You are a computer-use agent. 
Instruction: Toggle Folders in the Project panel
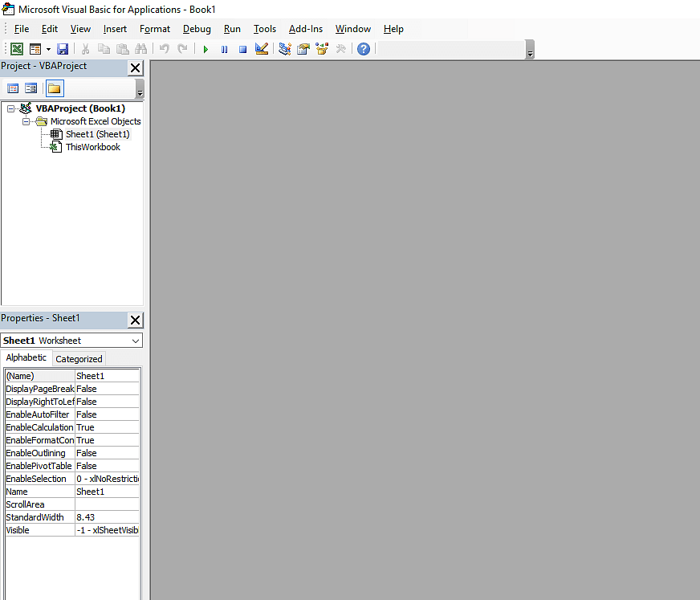click(x=55, y=88)
